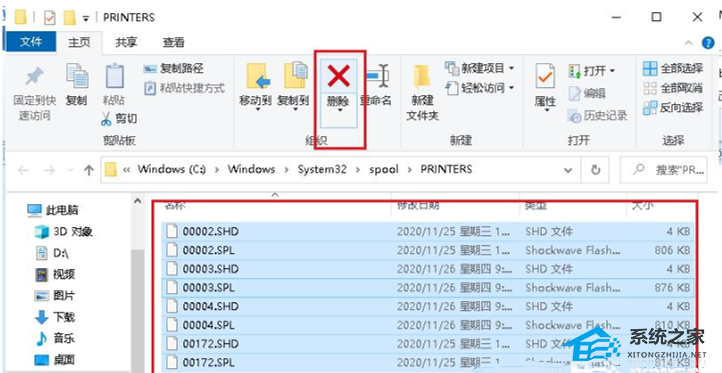Screen dimensions: 722x373
Task: Click the Copy to folder icon
Action: 296,75
